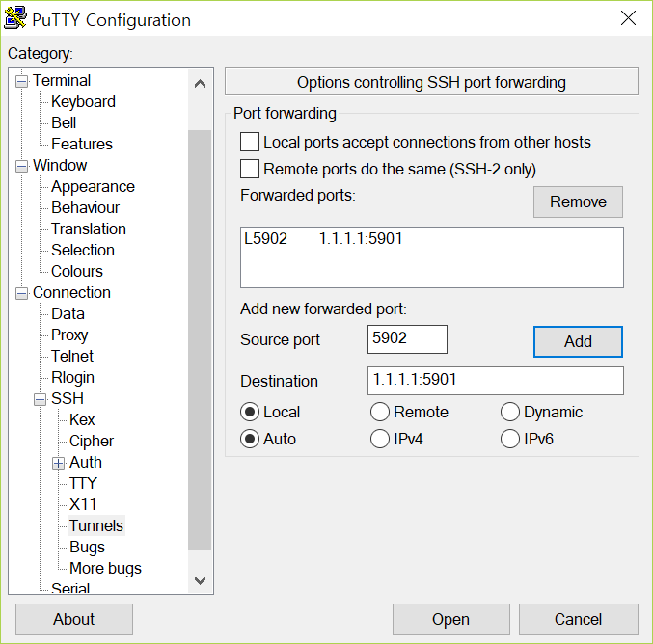This screenshot has height=644, width=653.
Task: Open the Cipher settings category
Action: click(x=92, y=442)
